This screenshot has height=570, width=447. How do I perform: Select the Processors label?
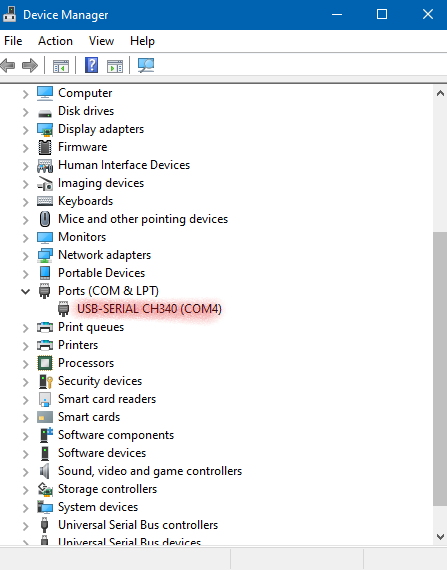[x=86, y=363]
